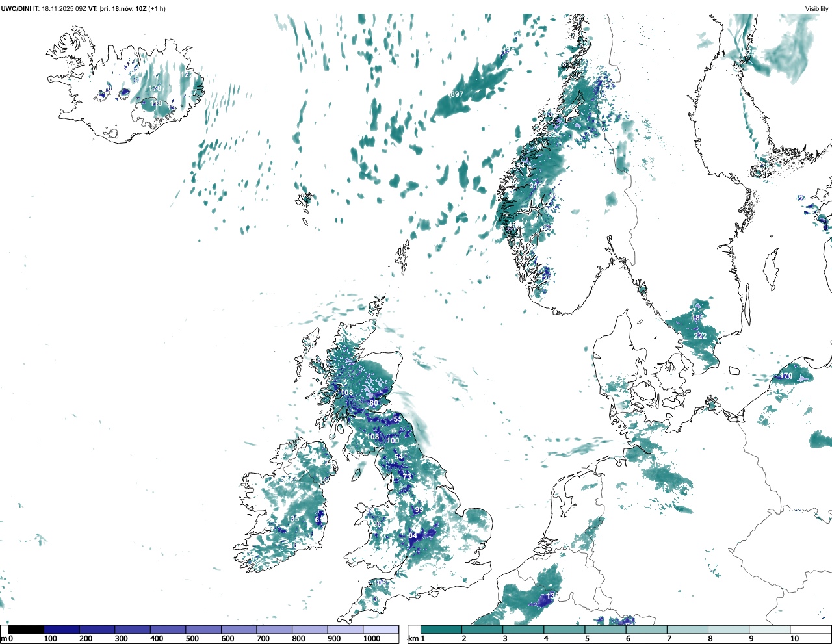This screenshot has height=644, width=832.
Task: Click the 73 value in northern England
Action: tap(408, 476)
